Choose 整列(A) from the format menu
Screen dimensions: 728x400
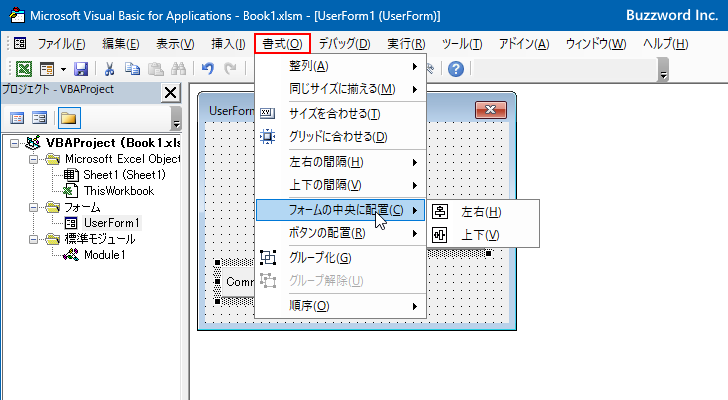pos(340,66)
